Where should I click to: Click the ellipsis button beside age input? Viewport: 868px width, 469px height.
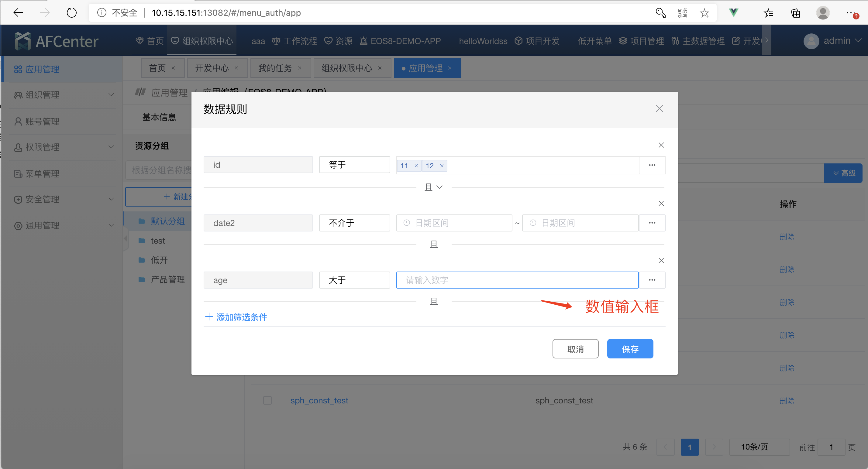click(x=652, y=280)
